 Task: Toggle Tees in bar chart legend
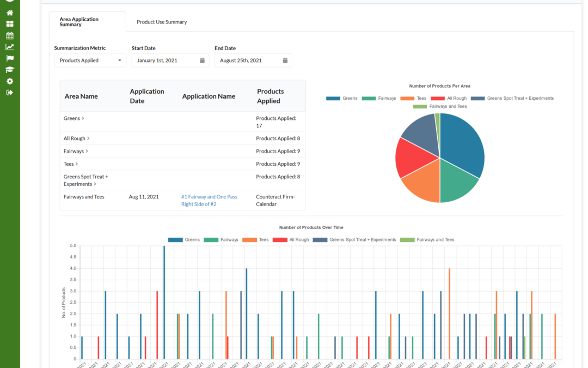pyautogui.click(x=255, y=240)
